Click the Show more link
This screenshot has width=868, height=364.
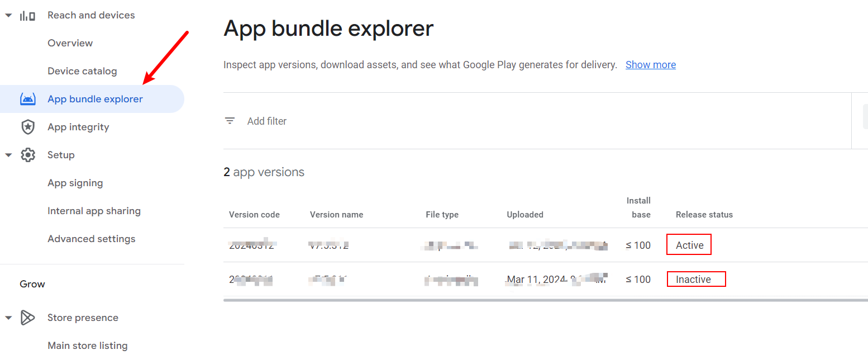[651, 65]
